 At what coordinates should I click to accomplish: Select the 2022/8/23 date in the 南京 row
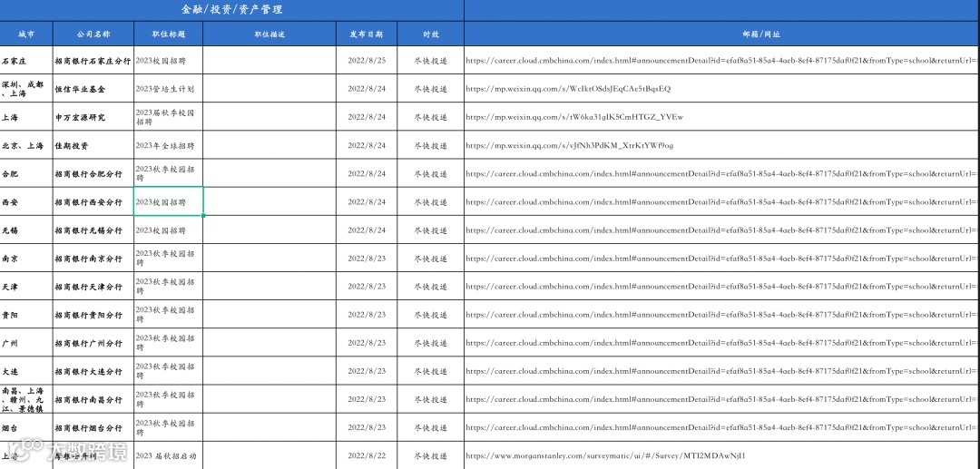coord(367,258)
